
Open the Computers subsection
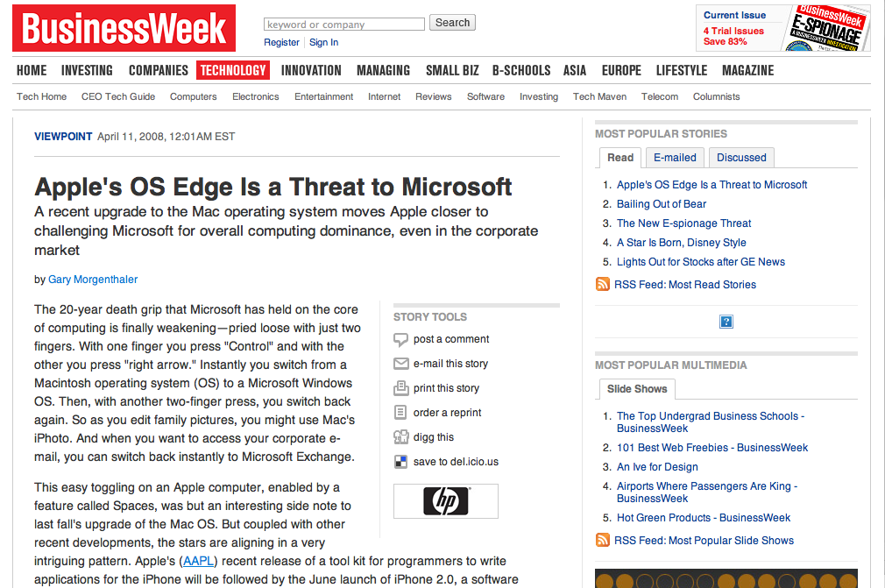tap(194, 96)
